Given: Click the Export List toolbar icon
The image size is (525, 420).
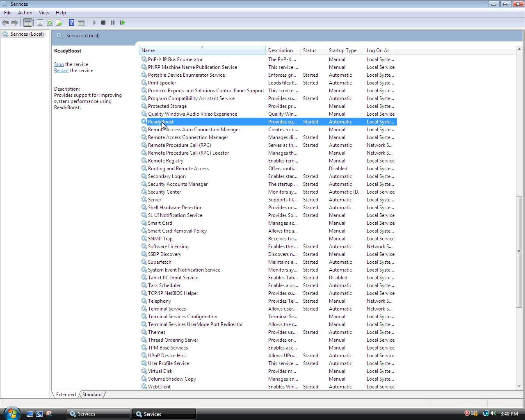Looking at the screenshot, I should [x=59, y=23].
